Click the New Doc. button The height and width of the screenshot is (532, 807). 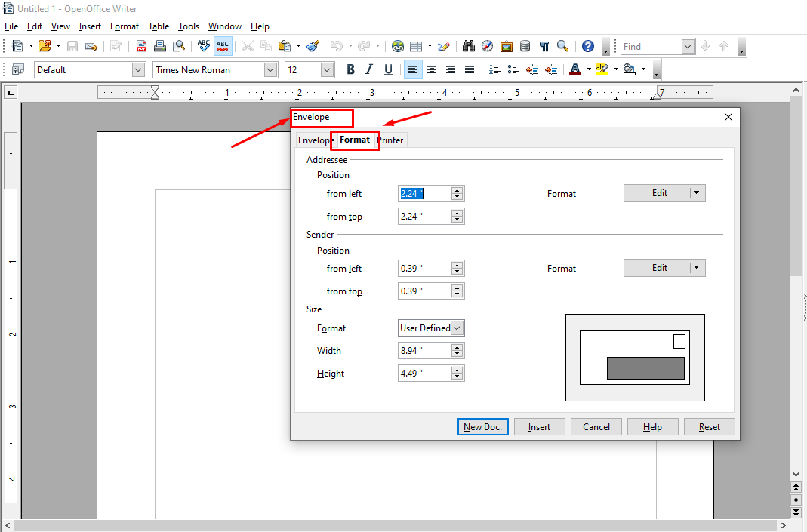pyautogui.click(x=483, y=427)
